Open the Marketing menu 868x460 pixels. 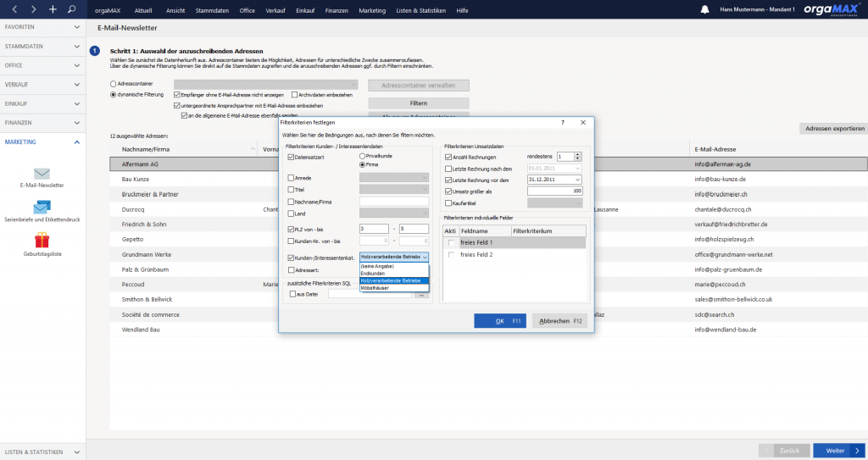tap(372, 10)
